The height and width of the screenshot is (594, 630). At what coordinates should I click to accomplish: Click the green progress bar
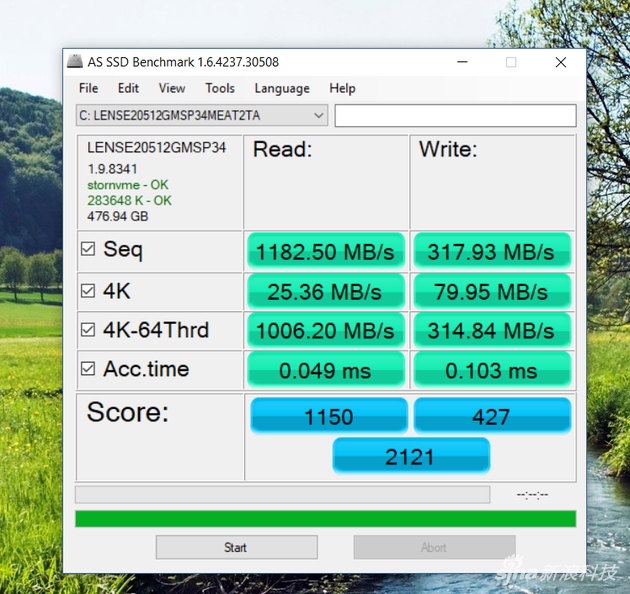325,519
